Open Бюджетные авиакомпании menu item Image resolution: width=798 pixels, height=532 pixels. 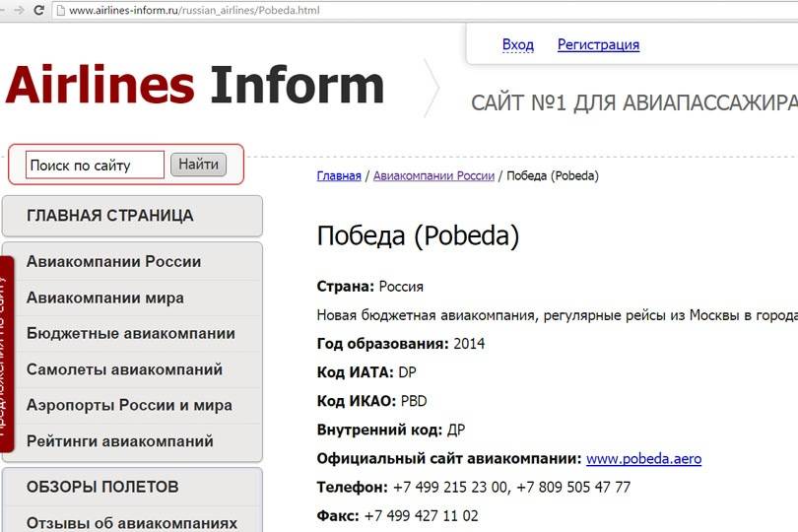130,334
